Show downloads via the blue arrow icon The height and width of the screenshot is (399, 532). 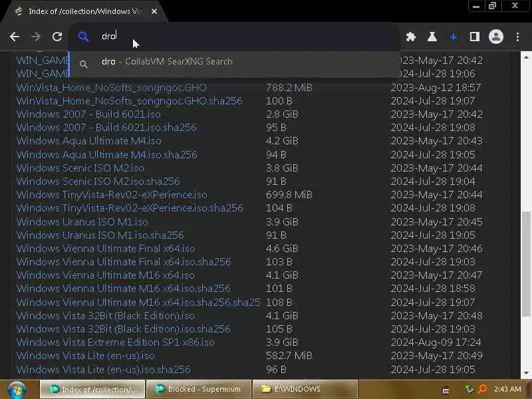tap(454, 37)
